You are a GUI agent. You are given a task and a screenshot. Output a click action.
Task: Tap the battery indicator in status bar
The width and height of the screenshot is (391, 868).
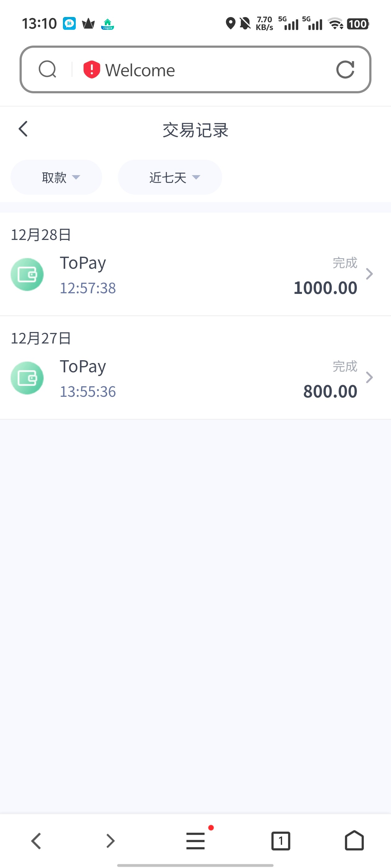pyautogui.click(x=357, y=24)
